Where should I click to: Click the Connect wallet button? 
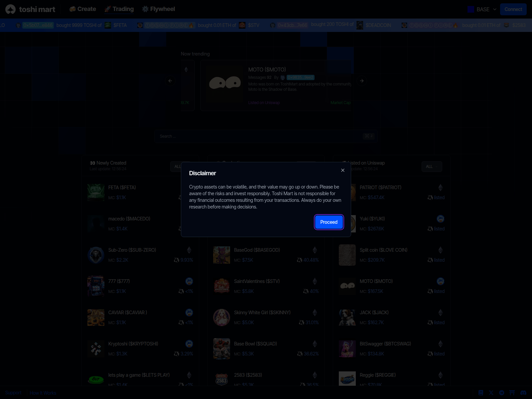tap(513, 9)
